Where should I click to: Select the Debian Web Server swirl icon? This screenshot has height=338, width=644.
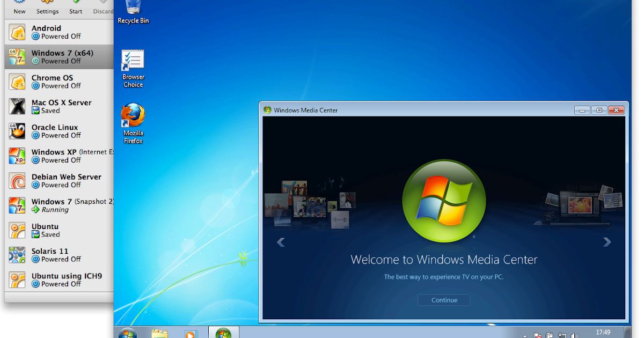[x=17, y=181]
